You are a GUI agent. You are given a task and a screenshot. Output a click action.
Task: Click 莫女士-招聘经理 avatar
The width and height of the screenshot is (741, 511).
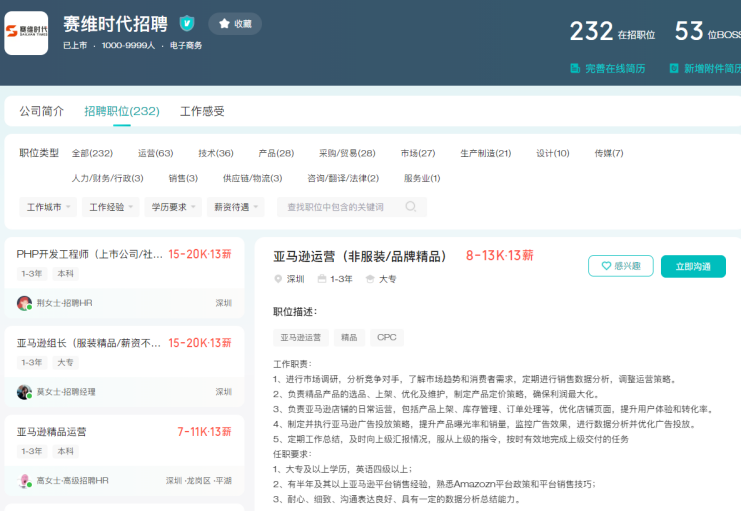[x=24, y=392]
